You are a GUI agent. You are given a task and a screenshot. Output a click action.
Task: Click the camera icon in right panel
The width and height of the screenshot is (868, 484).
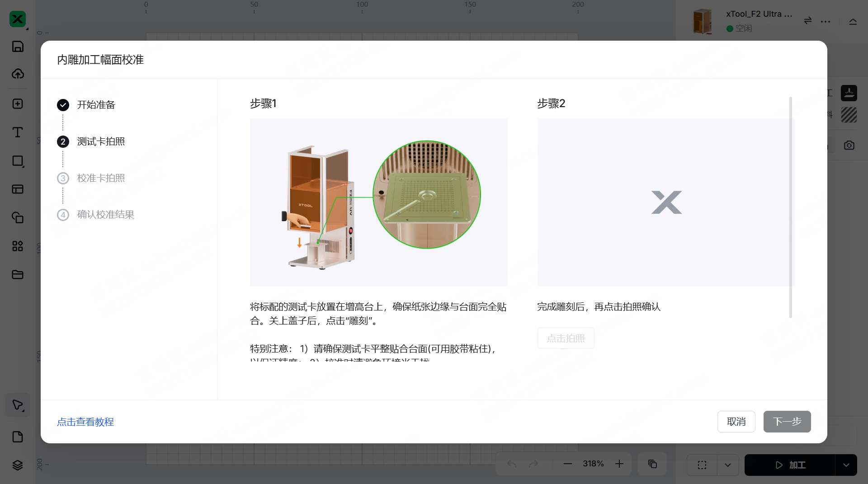pyautogui.click(x=849, y=145)
